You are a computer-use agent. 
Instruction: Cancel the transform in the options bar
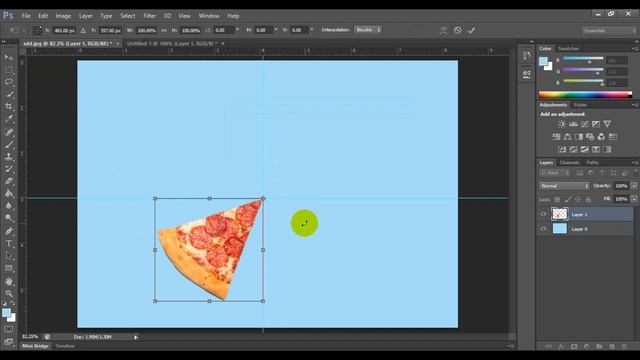pos(458,30)
